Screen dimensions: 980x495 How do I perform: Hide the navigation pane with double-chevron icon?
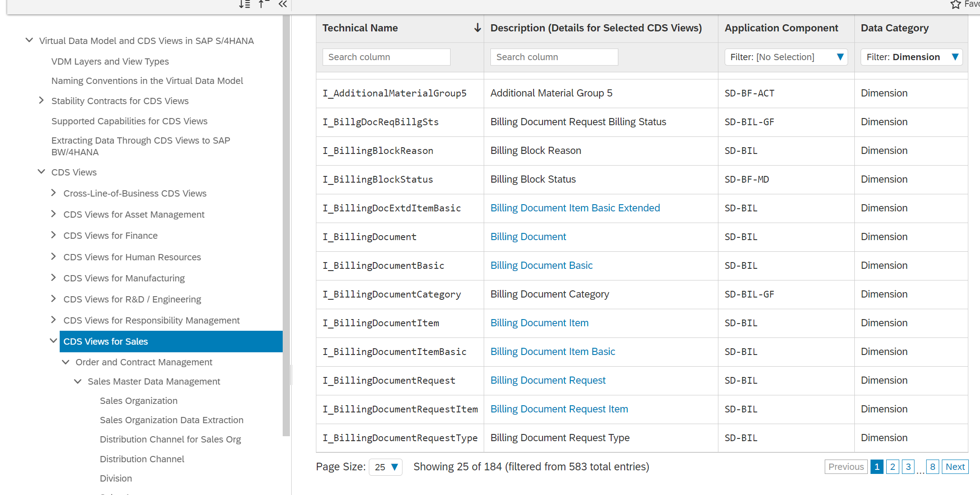point(282,4)
